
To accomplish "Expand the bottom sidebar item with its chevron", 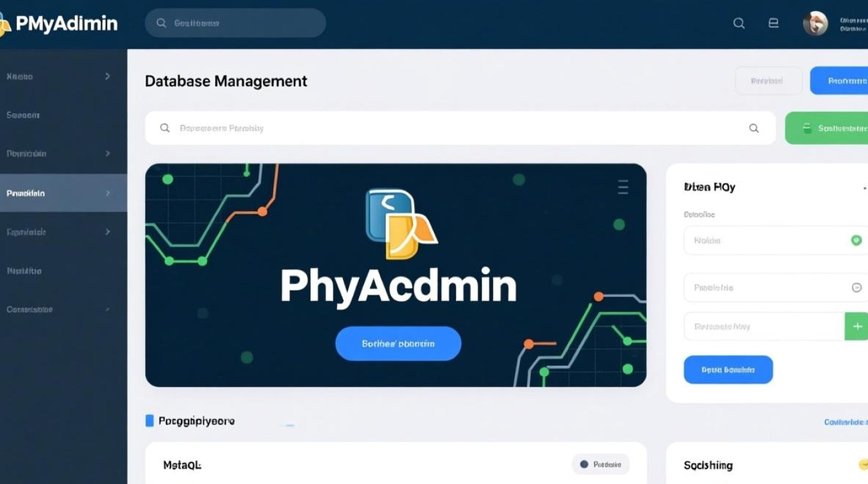I will click(x=107, y=309).
